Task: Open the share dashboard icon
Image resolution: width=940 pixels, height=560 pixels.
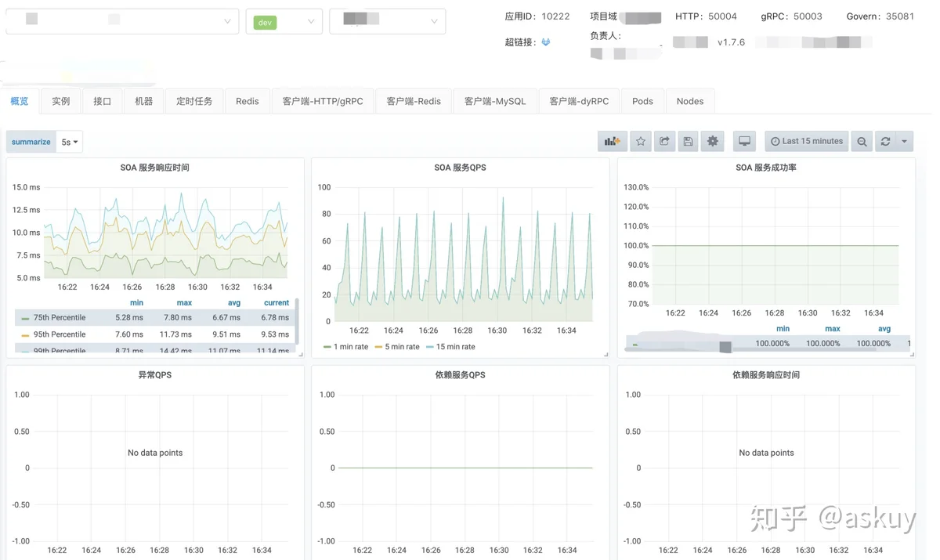Action: click(664, 142)
